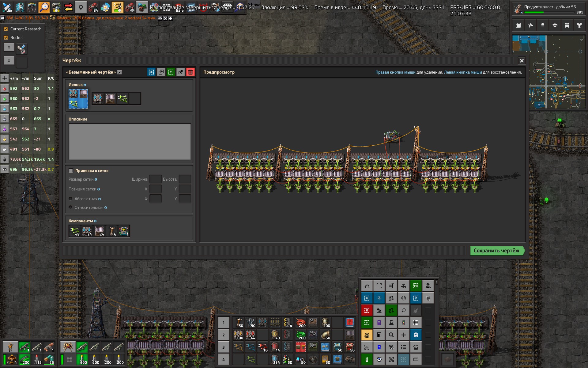The image size is (588, 368).
Task: Click the red deconstruction planner shortcut
Action: [367, 310]
